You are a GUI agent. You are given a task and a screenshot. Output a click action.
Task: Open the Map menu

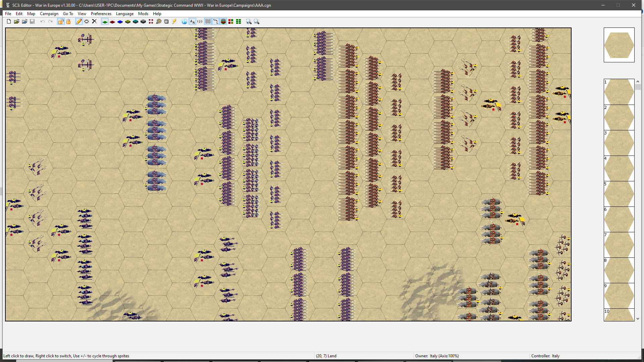[31, 14]
